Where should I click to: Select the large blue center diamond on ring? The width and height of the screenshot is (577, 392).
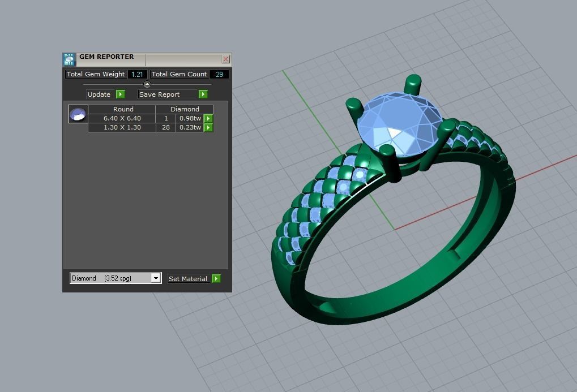(x=400, y=123)
